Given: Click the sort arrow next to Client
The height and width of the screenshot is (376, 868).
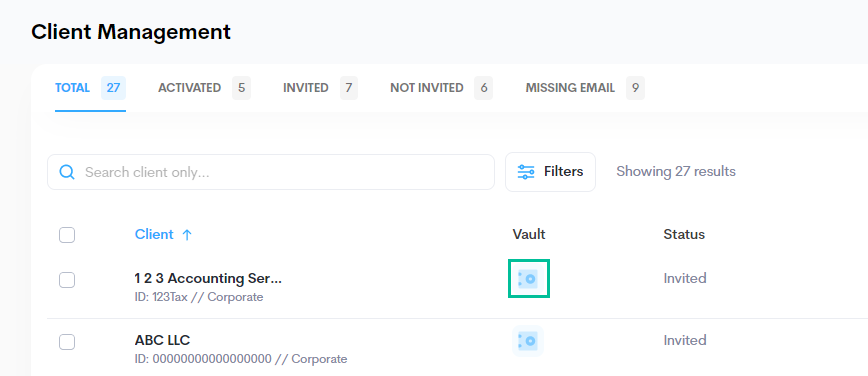Looking at the screenshot, I should tap(187, 235).
